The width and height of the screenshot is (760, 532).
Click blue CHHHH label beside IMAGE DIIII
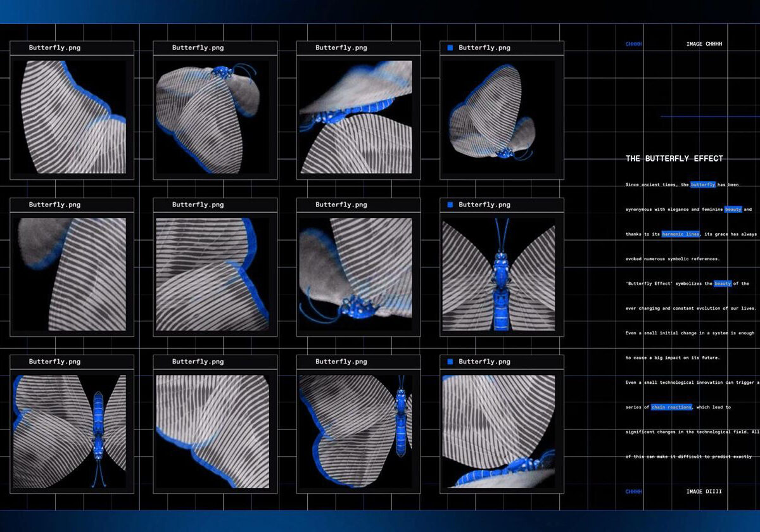point(633,491)
